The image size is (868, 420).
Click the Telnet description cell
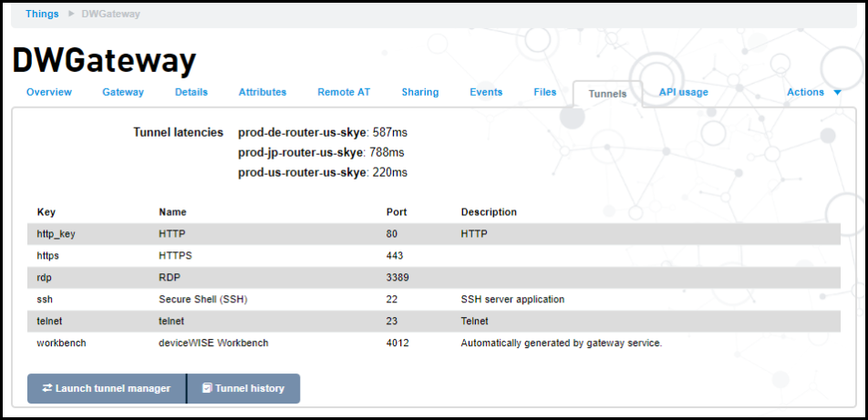pyautogui.click(x=474, y=321)
